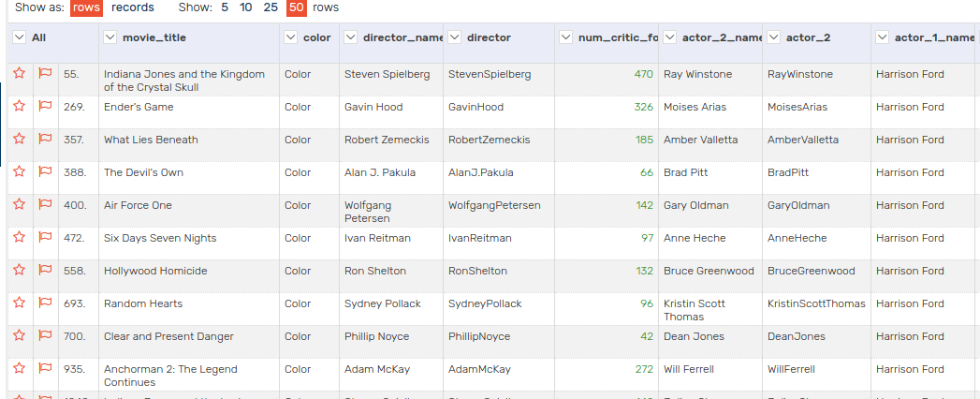Flag the Clear and Present Danger row
The height and width of the screenshot is (399, 980).
point(44,335)
